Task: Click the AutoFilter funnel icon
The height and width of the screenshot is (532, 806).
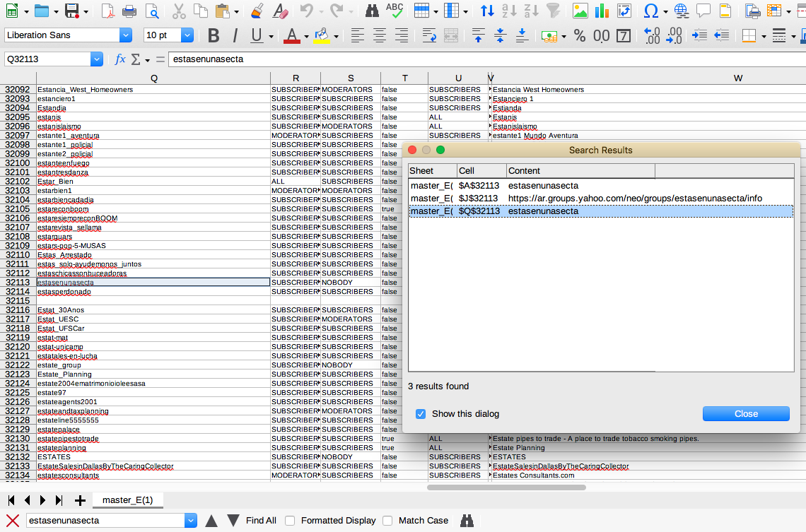Action: point(553,11)
